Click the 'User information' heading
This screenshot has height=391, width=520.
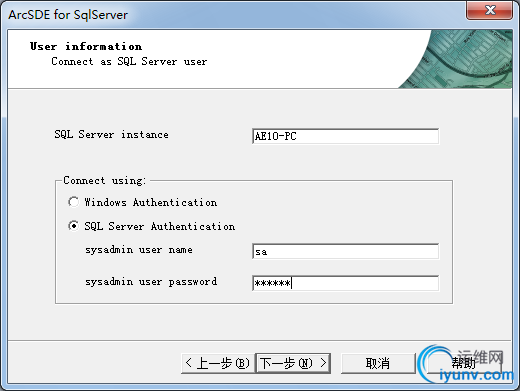tap(86, 46)
